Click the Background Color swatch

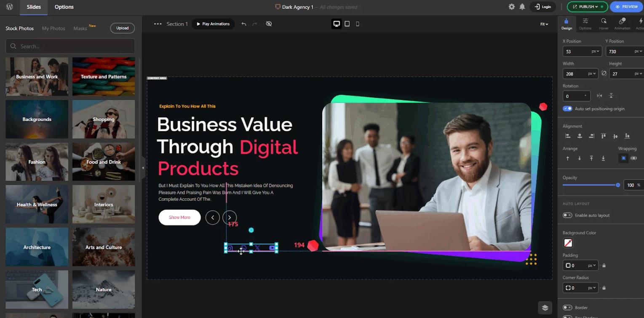tap(568, 243)
